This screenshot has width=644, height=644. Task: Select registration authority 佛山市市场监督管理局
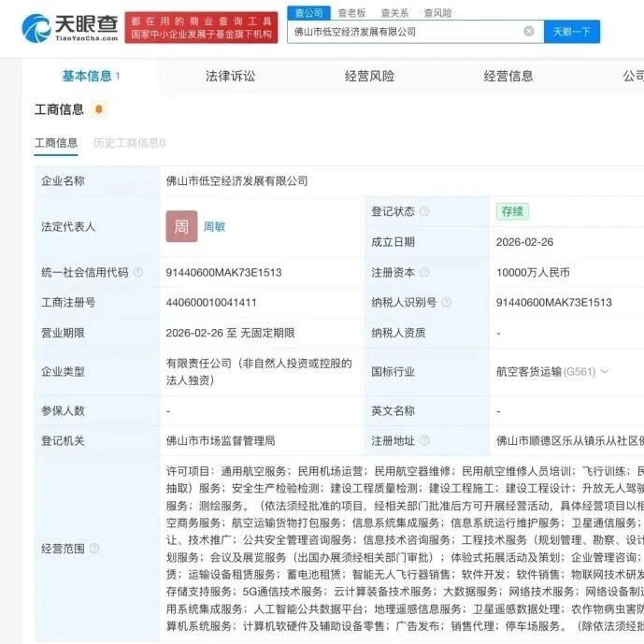(221, 440)
